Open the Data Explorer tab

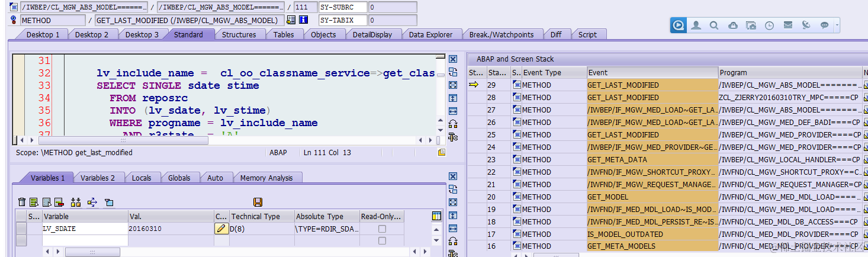(430, 34)
